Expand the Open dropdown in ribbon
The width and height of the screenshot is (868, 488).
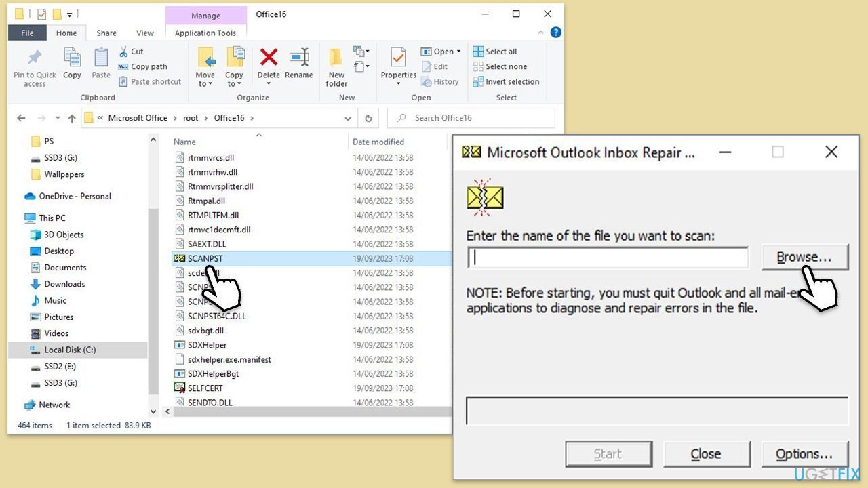point(441,52)
